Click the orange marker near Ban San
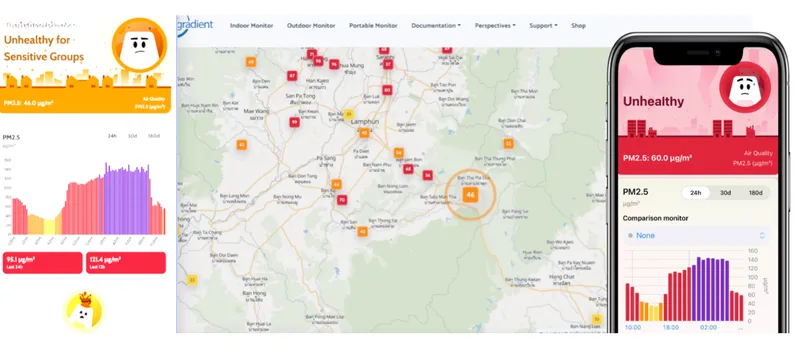This screenshot has width=800, height=361. point(362,231)
